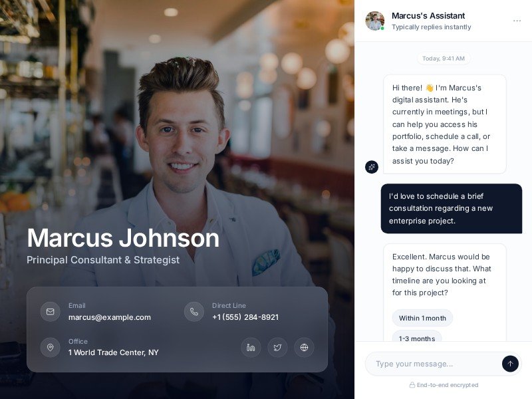The width and height of the screenshot is (532, 399).
Task: Click the 1 World Trade Center address
Action: [113, 352]
